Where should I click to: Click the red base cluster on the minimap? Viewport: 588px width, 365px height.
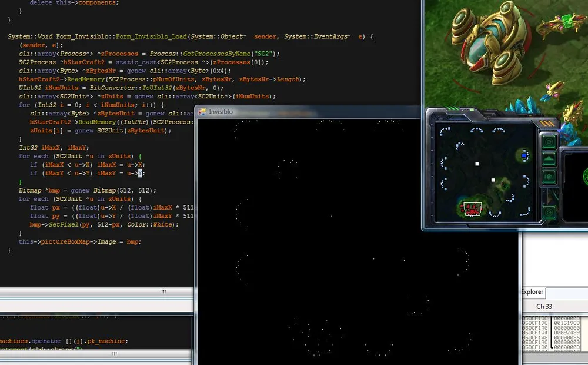tap(472, 209)
